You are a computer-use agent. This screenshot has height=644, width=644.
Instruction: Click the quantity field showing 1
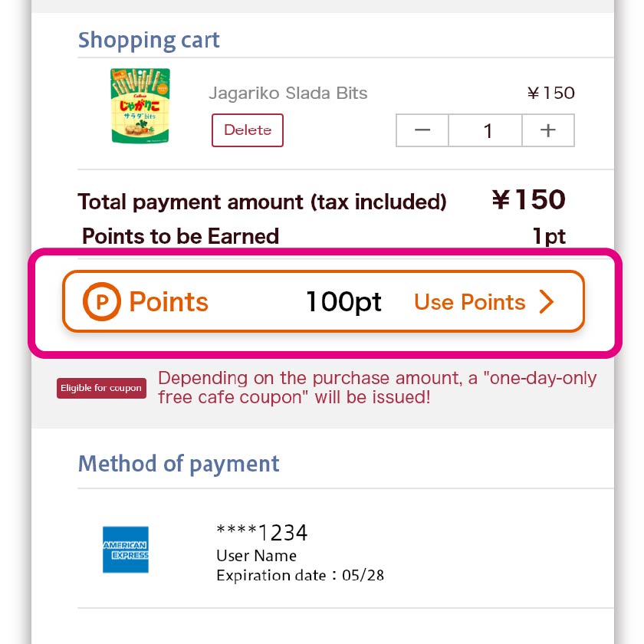point(485,131)
